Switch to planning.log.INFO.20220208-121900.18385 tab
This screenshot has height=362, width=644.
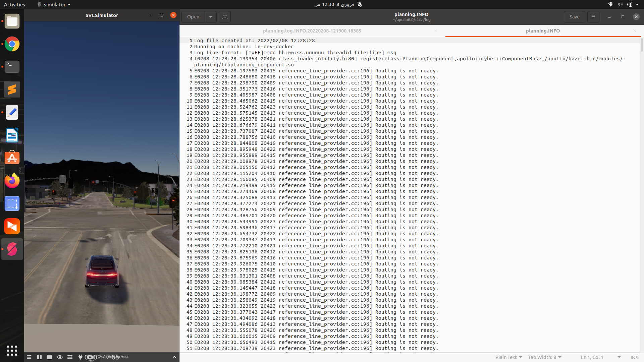[312, 31]
